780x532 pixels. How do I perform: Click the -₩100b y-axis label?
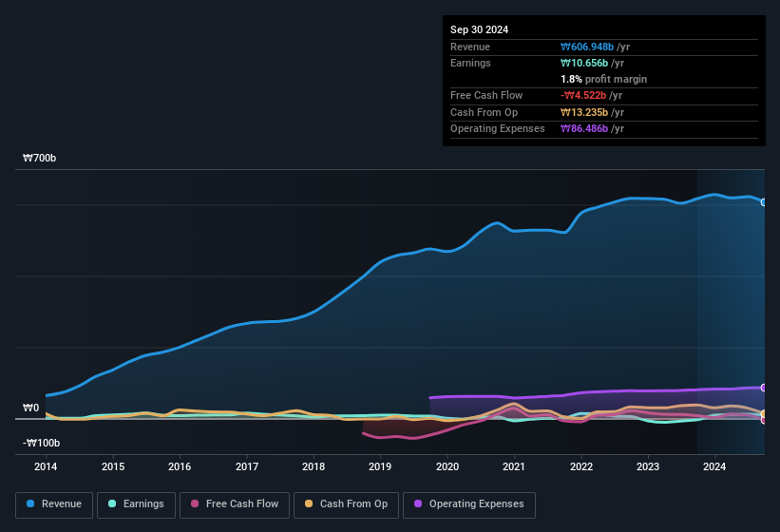(x=41, y=443)
